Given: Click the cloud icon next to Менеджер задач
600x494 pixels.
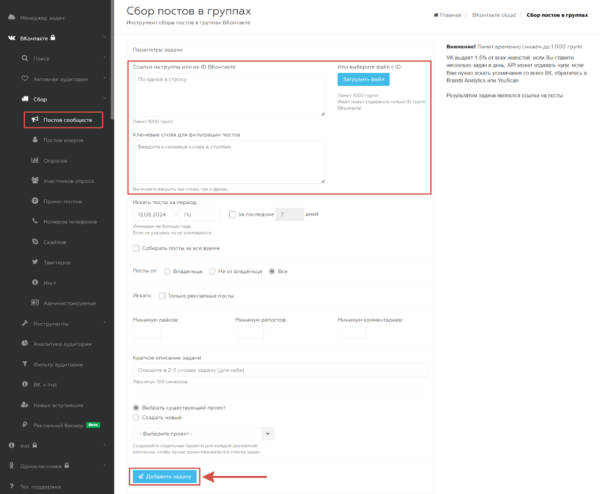Looking at the screenshot, I should (11, 17).
